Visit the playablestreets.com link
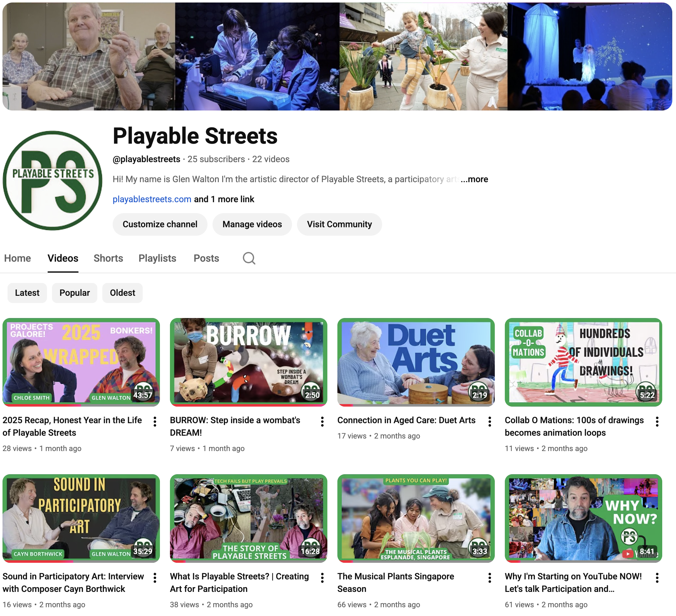The image size is (676, 616). point(151,199)
